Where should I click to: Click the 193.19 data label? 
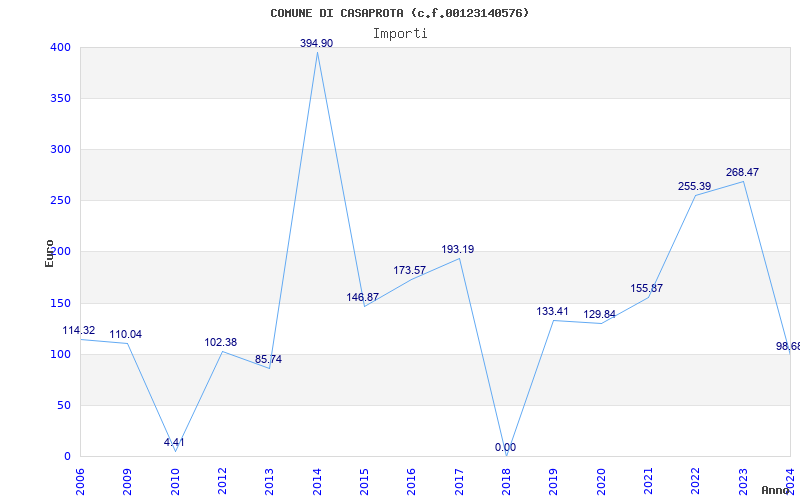tap(458, 249)
